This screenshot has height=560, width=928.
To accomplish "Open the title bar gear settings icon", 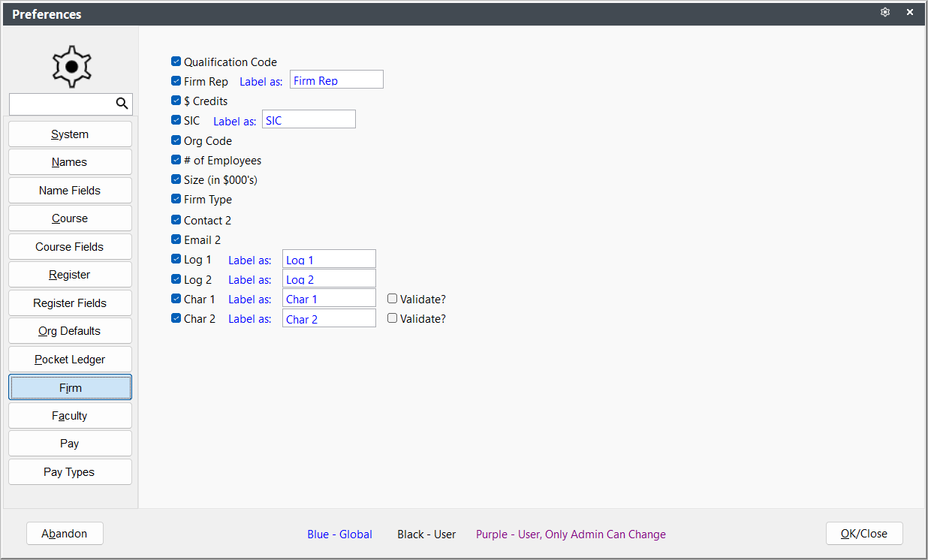I will (x=885, y=13).
